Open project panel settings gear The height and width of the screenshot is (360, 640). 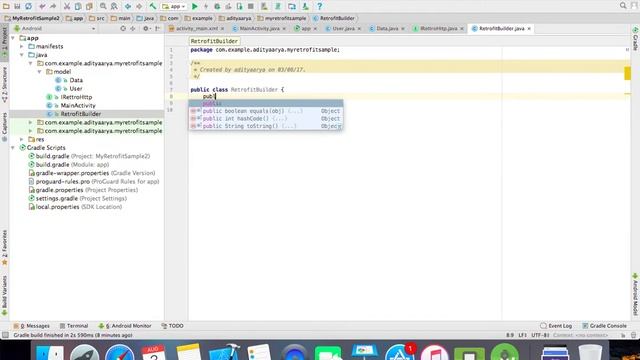(x=146, y=29)
